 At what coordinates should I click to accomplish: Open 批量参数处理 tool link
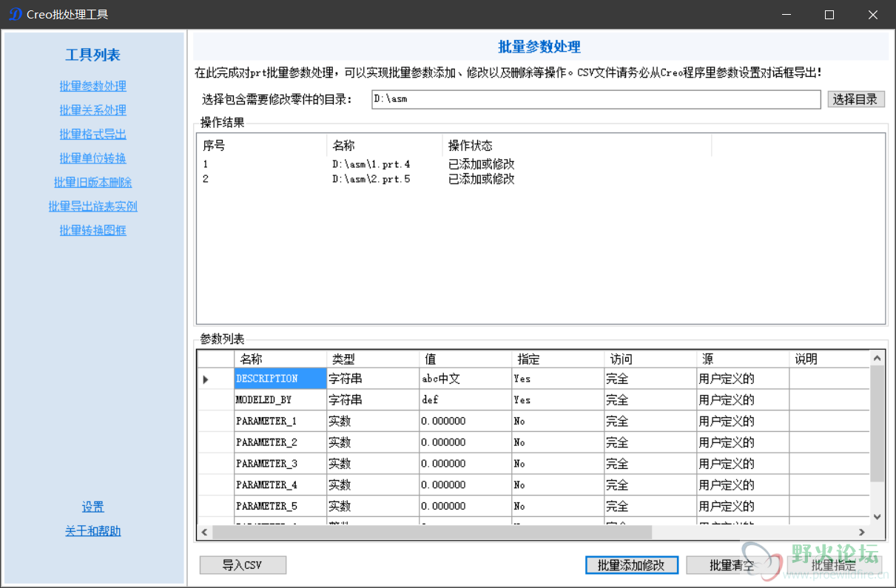(93, 86)
